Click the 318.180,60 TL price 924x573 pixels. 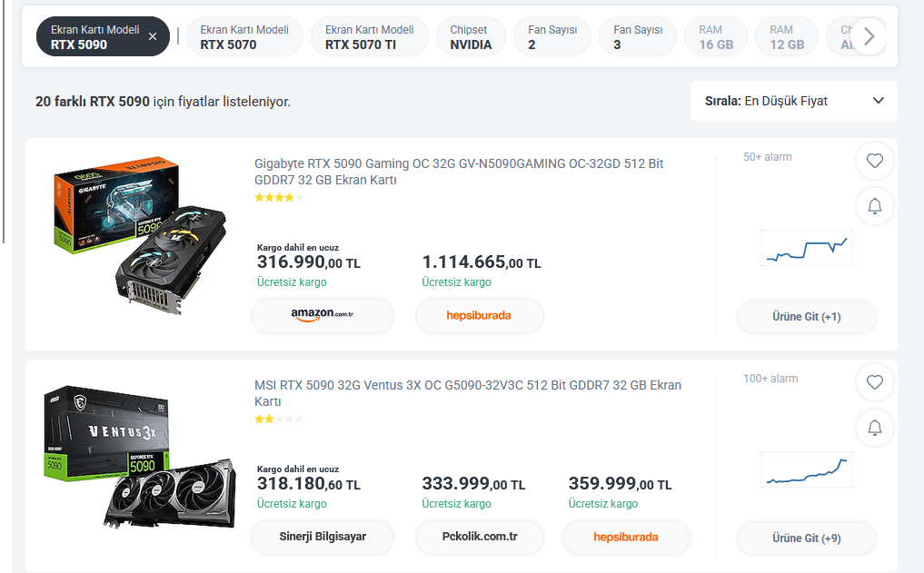[309, 483]
